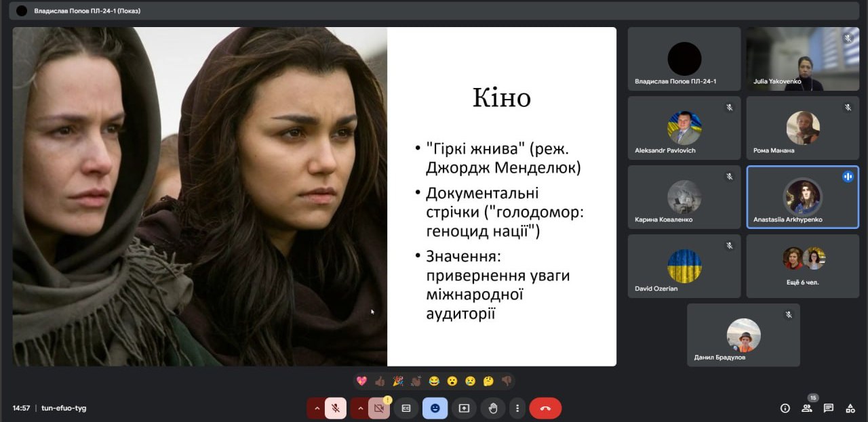Screen dimensions: 868x422
Task: Click muted mic icon on Карина Коваленко tile
Action: pos(730,176)
